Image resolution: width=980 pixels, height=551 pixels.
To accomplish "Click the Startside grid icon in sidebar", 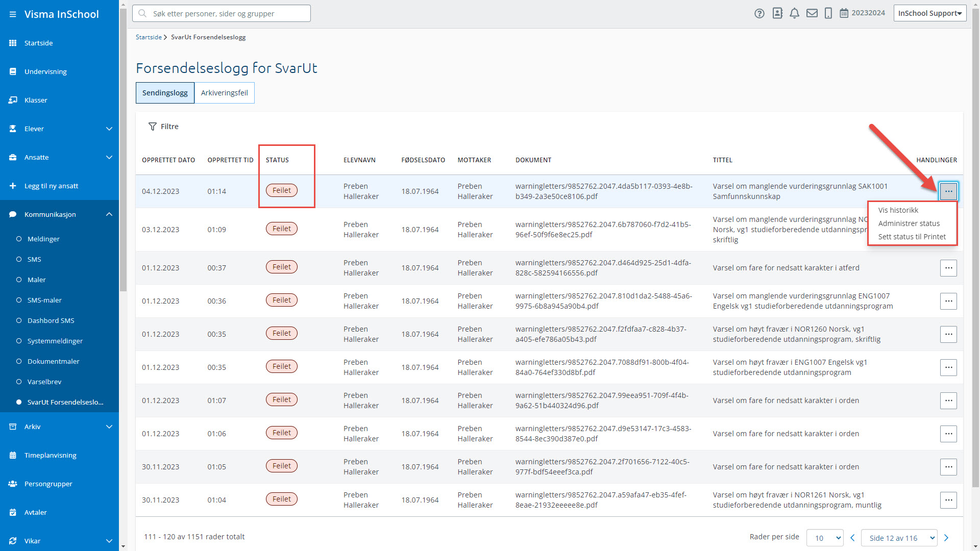I will point(13,43).
